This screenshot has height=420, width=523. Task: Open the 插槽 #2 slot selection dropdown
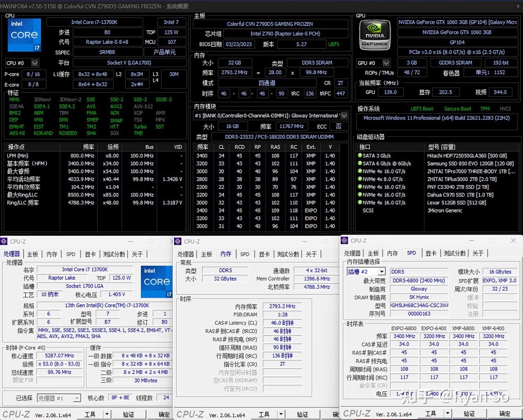[x=382, y=272]
